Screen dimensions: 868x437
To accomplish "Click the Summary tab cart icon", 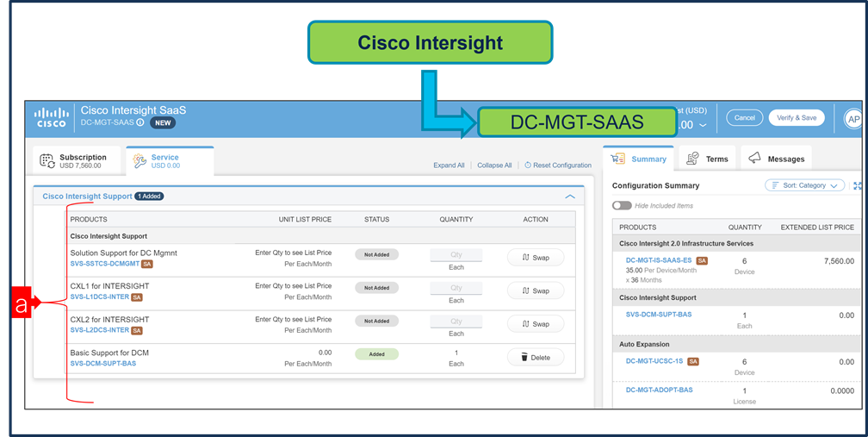I will point(617,159).
